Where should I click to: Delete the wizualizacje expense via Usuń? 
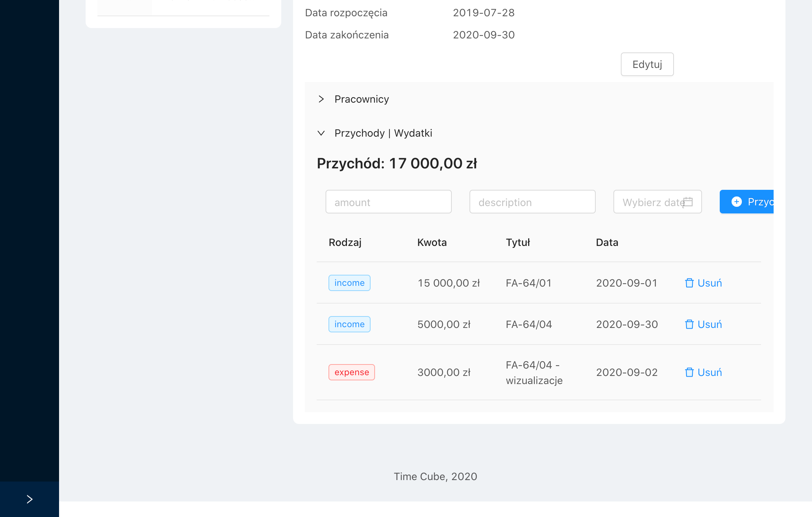point(703,372)
